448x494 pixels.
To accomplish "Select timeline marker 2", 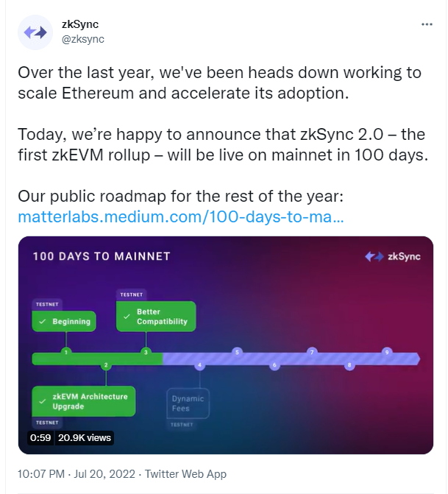I will pos(106,365).
